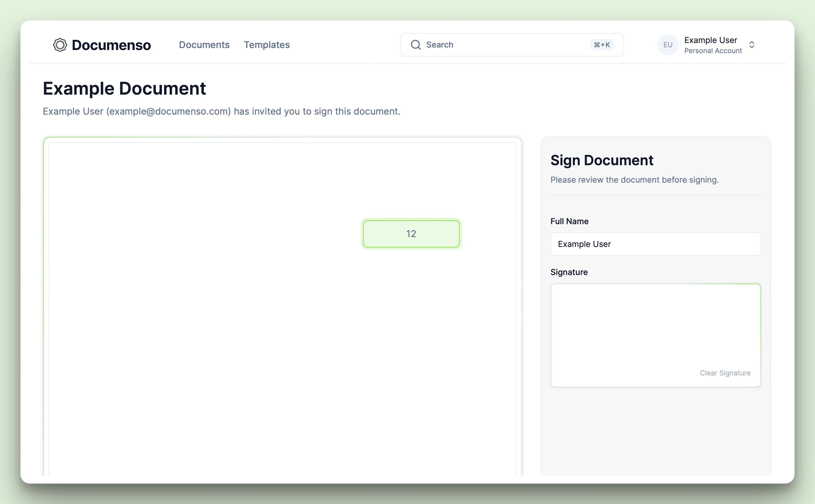Click the EU user avatar icon
The width and height of the screenshot is (815, 504).
click(668, 45)
